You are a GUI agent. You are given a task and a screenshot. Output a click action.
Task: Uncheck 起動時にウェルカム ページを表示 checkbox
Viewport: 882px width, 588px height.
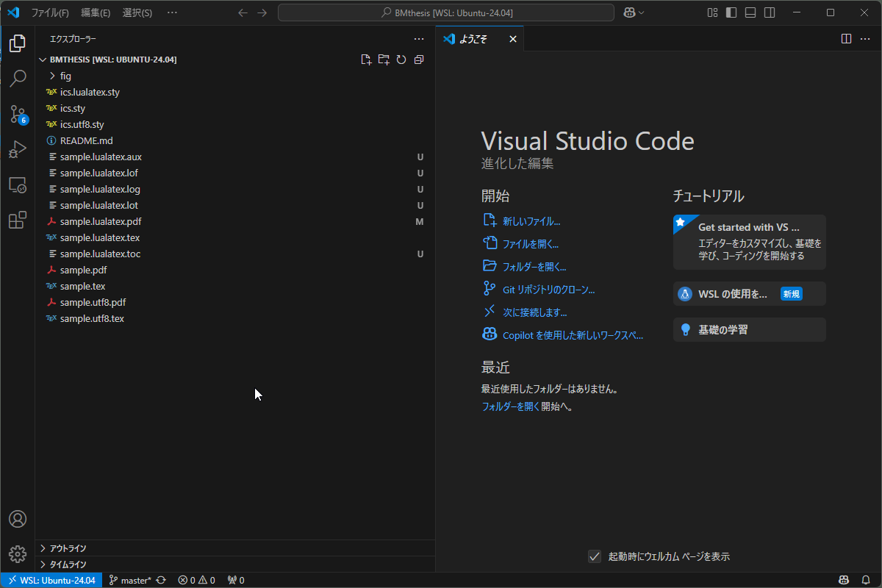595,556
